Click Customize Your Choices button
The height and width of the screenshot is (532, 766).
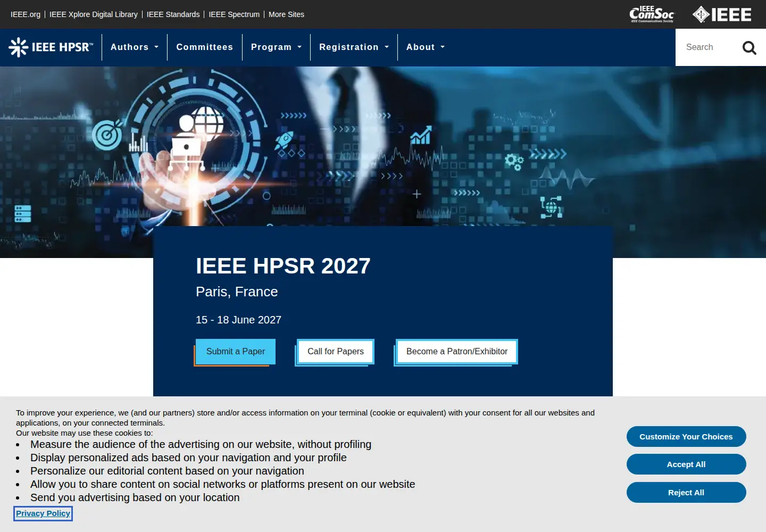click(x=686, y=437)
